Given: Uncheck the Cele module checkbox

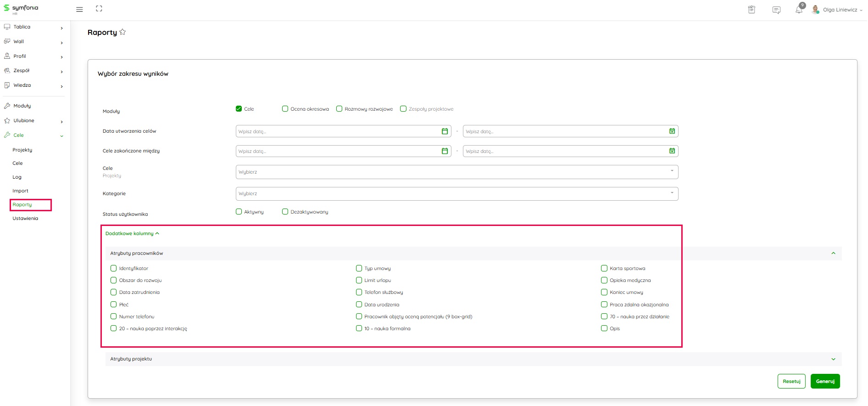Looking at the screenshot, I should click(239, 109).
